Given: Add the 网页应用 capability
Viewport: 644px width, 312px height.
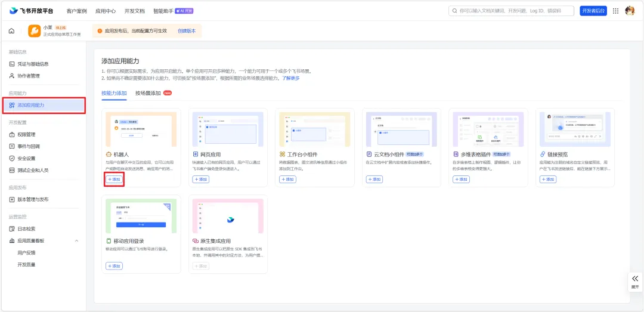Looking at the screenshot, I should pyautogui.click(x=201, y=180).
